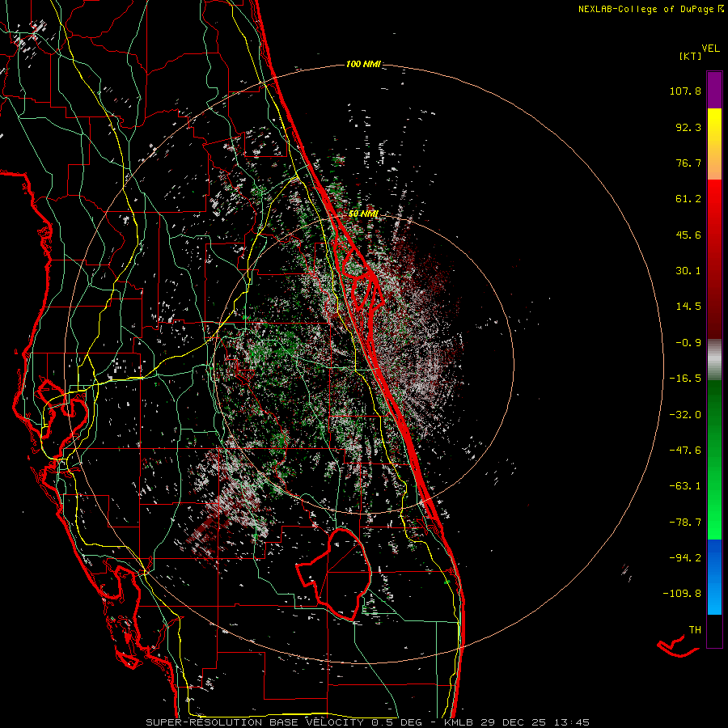Click Lake Okeechobee outline on the map
728x728 pixels.
[x=334, y=574]
